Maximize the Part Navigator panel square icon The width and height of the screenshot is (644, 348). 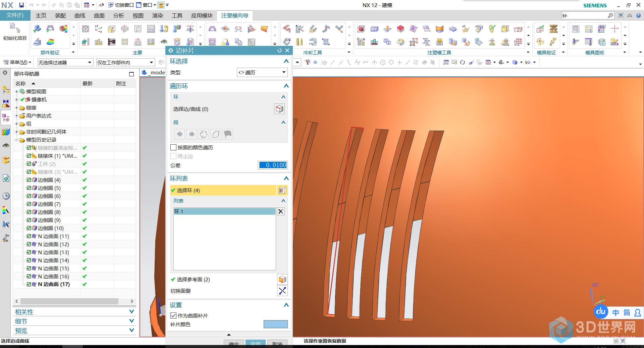point(131,74)
